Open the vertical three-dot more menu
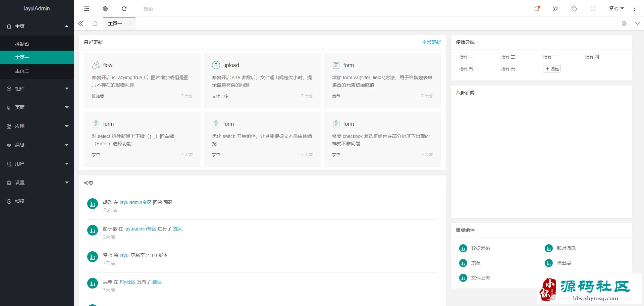 (635, 9)
